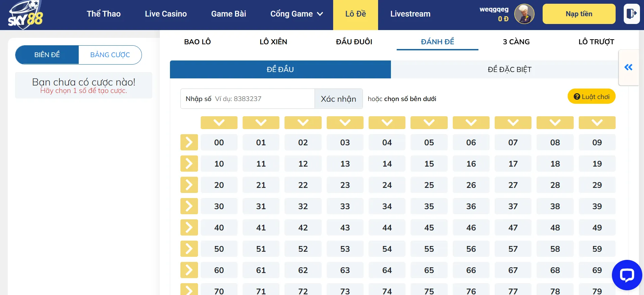644x295 pixels.
Task: Expand the Cổng Game dropdown menu
Action: coord(296,14)
